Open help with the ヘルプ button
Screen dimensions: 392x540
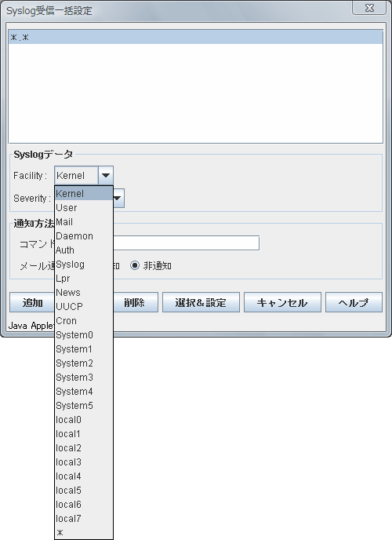(x=354, y=302)
